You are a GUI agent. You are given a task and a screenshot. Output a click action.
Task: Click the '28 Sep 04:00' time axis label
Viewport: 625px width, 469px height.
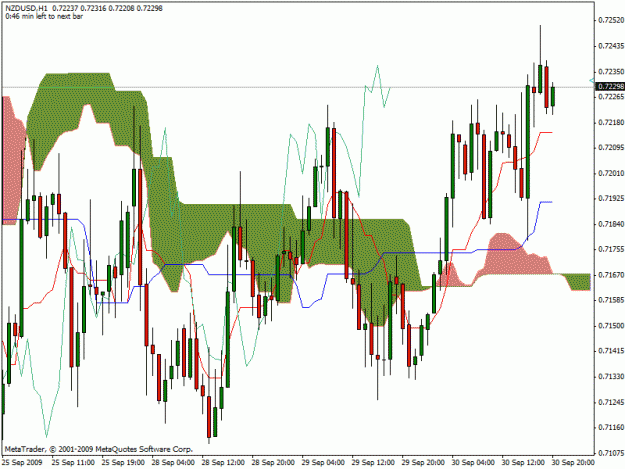pyautogui.click(x=173, y=462)
